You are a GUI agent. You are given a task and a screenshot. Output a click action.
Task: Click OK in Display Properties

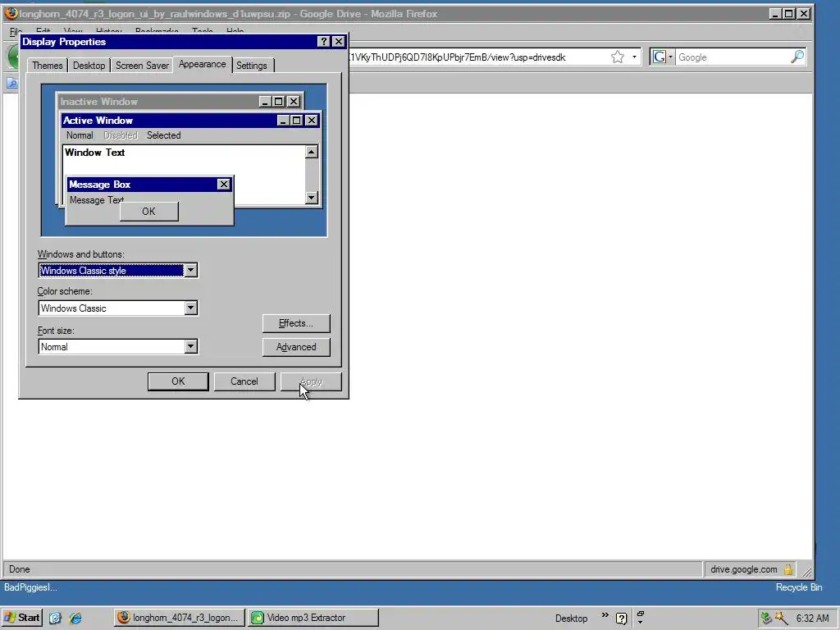(x=178, y=381)
